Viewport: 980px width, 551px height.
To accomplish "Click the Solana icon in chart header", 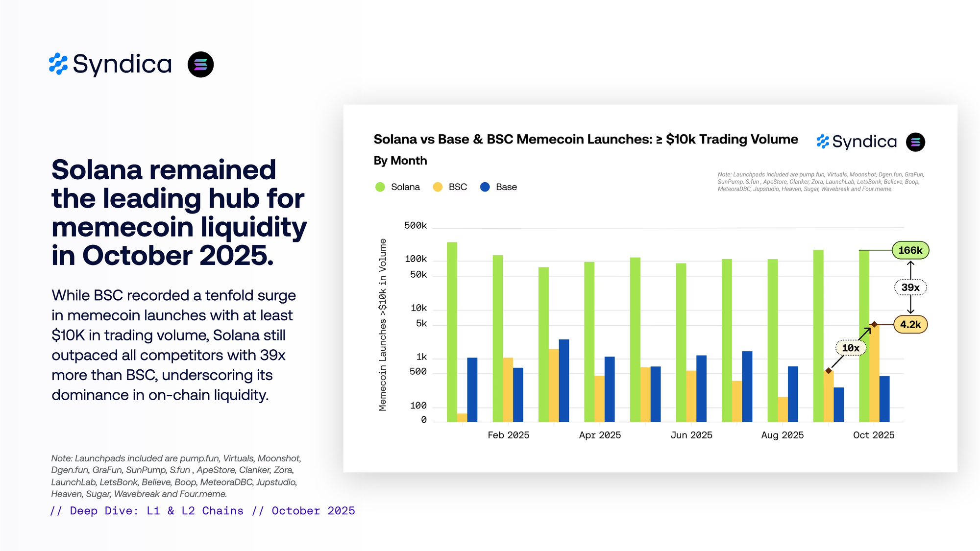I will tap(915, 142).
